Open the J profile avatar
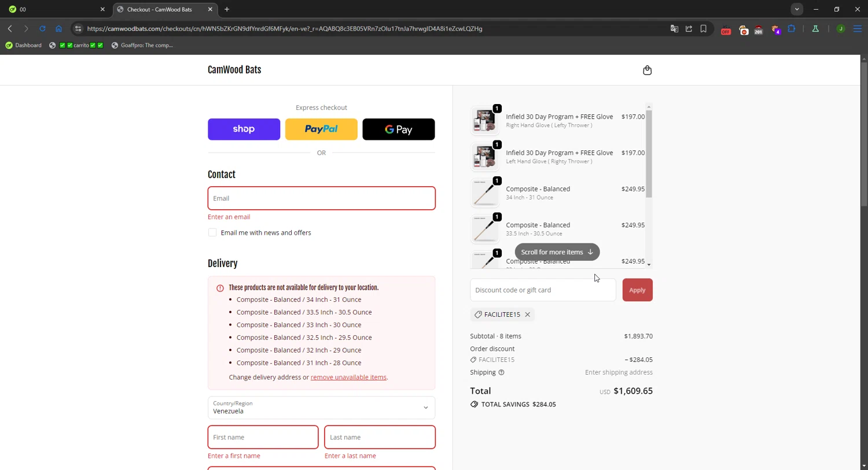This screenshot has width=868, height=470. pyautogui.click(x=841, y=28)
